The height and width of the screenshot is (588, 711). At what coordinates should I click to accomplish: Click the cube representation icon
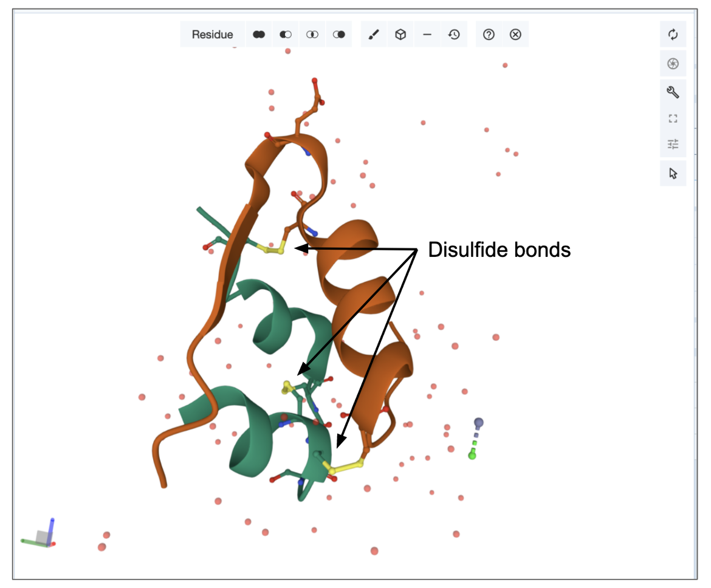[400, 35]
